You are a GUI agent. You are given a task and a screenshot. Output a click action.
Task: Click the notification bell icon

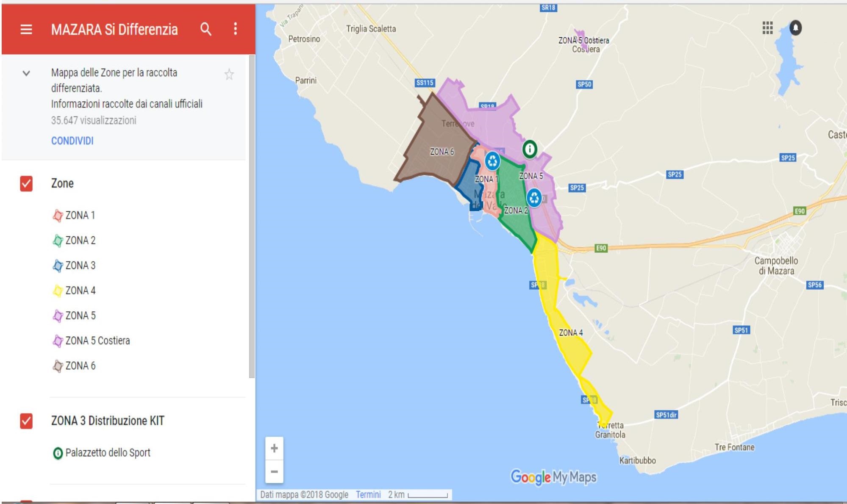796,28
